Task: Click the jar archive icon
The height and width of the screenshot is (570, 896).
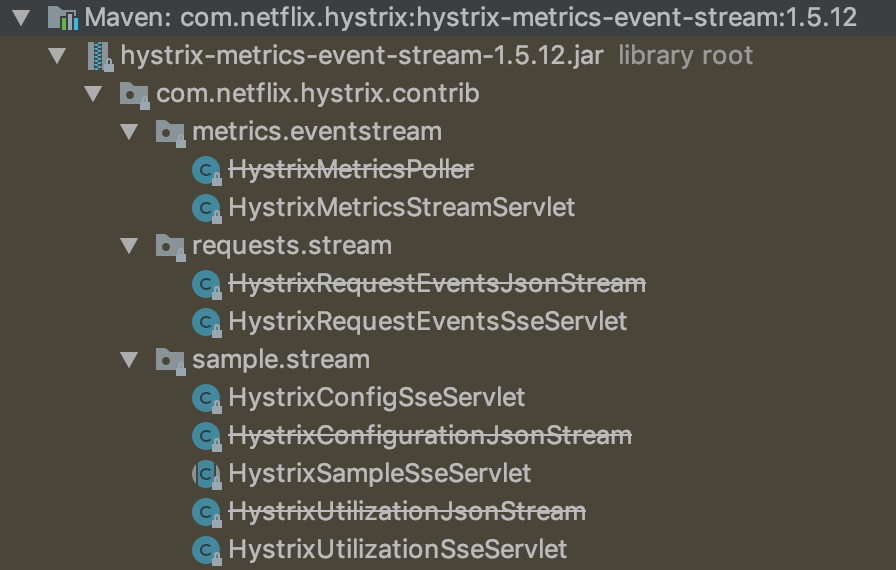Action: [x=100, y=57]
